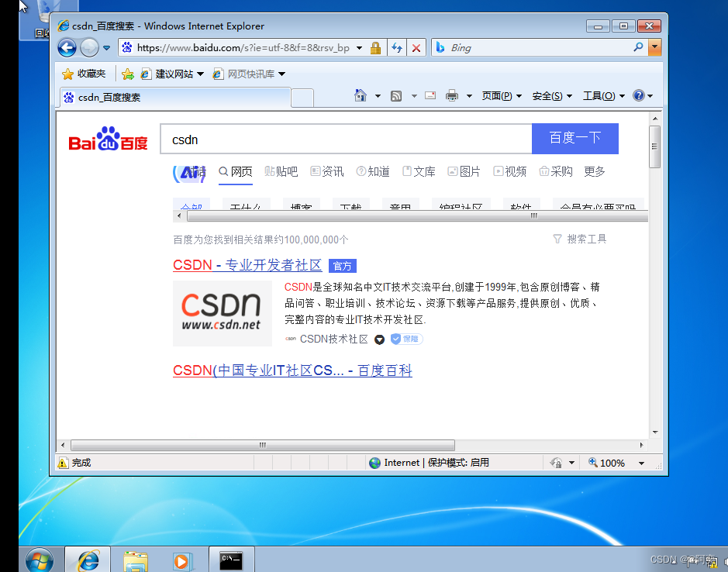Screen dimensions: 728x572
Task: Click the Help question mark icon
Action: 639,95
